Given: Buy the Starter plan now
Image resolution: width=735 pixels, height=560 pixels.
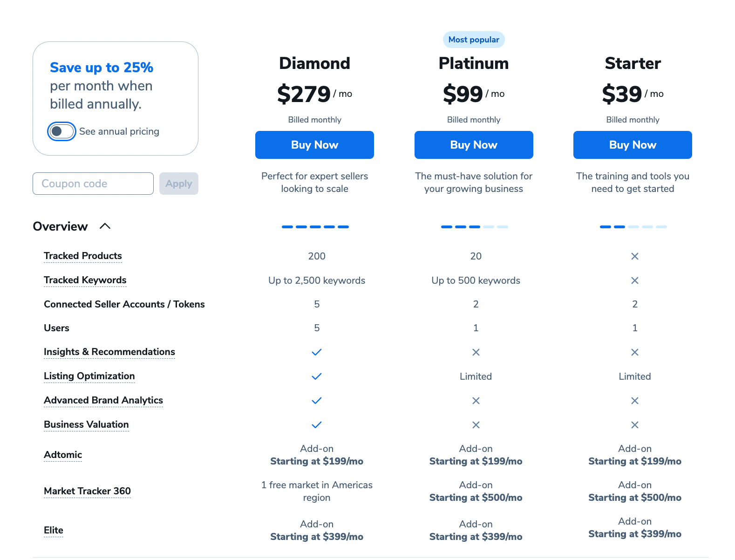Looking at the screenshot, I should pyautogui.click(x=633, y=145).
